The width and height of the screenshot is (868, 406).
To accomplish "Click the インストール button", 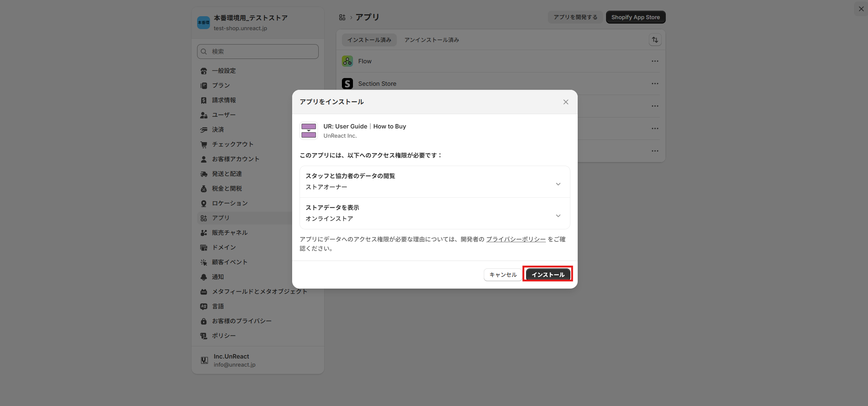I will [547, 274].
